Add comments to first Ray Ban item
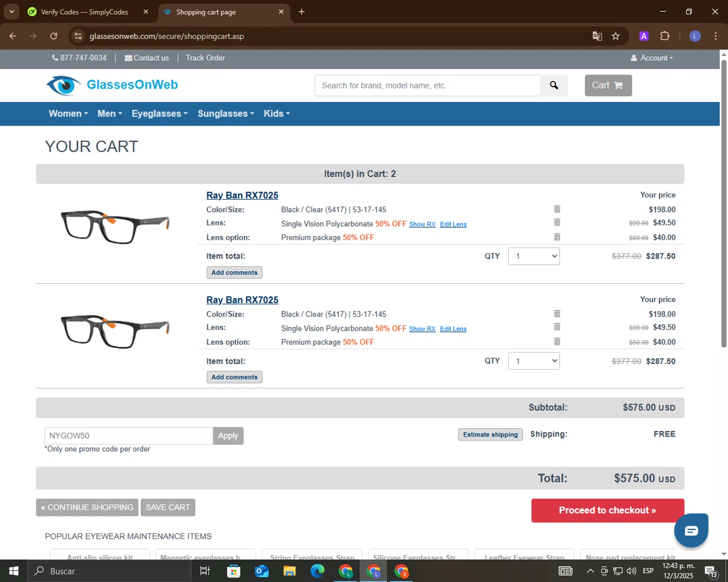This screenshot has height=582, width=728. (x=234, y=273)
